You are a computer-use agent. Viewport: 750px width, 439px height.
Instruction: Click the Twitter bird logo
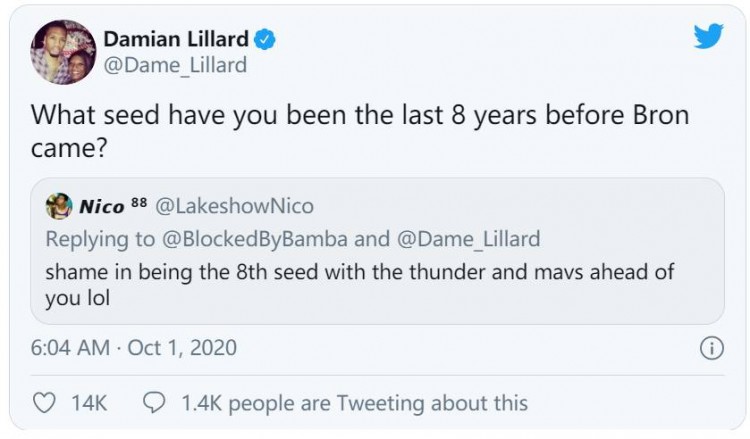pos(707,36)
